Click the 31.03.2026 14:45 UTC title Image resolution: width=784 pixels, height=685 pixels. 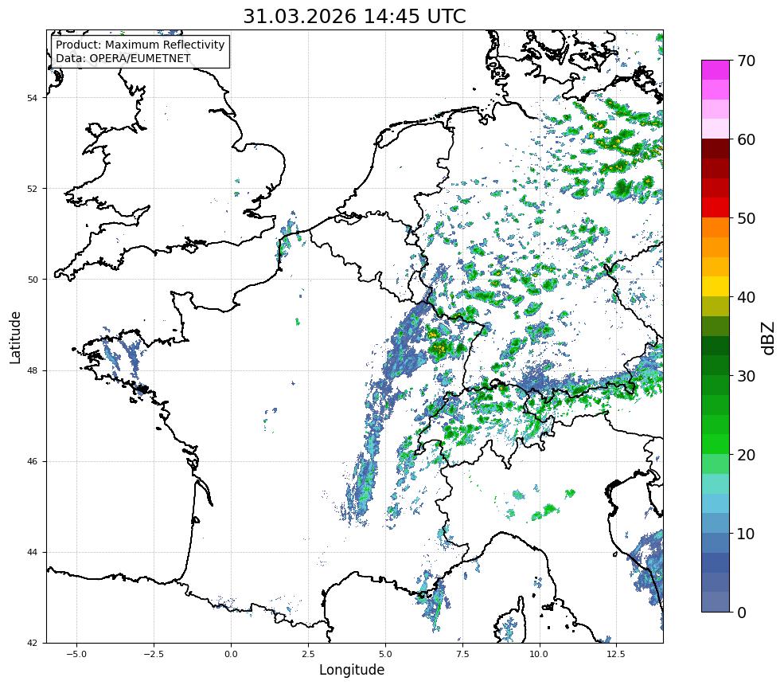(x=354, y=17)
